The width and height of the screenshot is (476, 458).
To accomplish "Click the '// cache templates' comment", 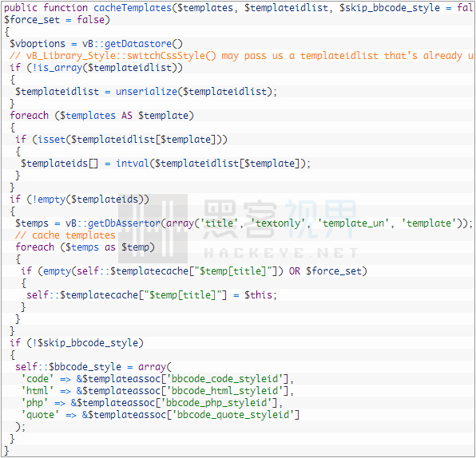I will 65,235.
